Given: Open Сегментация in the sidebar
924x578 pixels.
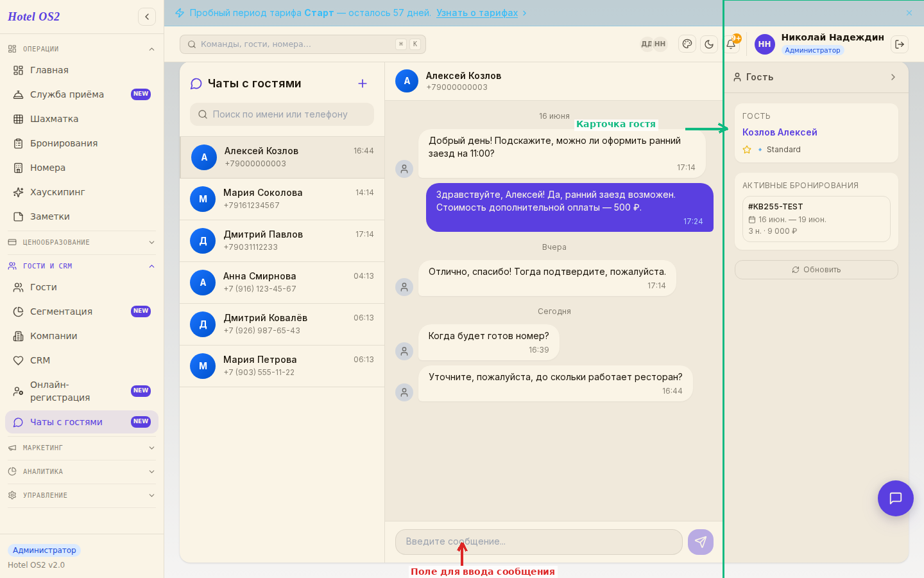Looking at the screenshot, I should point(81,311).
